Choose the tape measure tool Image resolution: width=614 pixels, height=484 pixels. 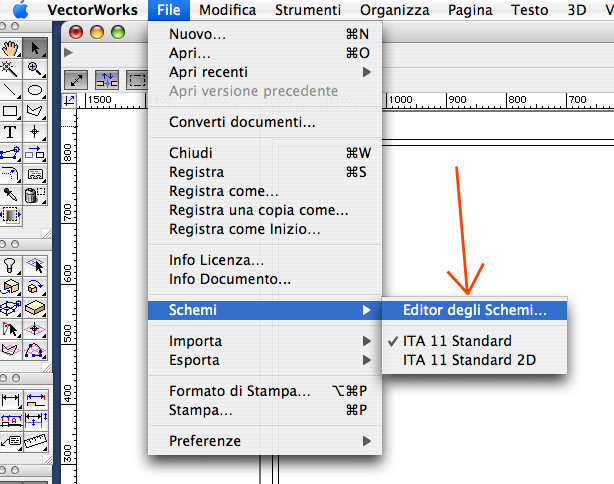[36, 440]
